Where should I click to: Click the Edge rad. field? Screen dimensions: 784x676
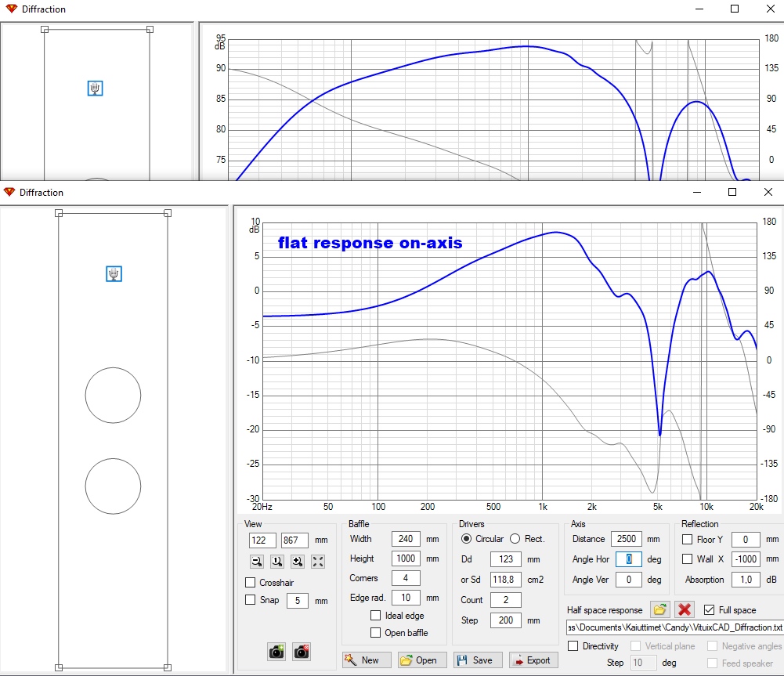406,598
